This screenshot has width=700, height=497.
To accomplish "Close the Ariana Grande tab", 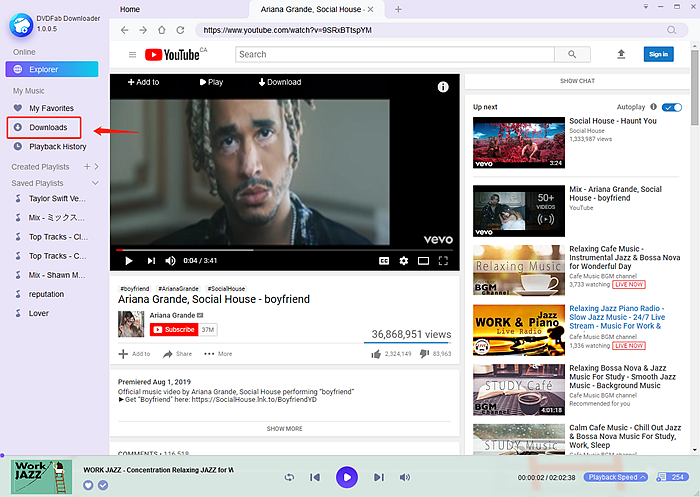I will 371,9.
